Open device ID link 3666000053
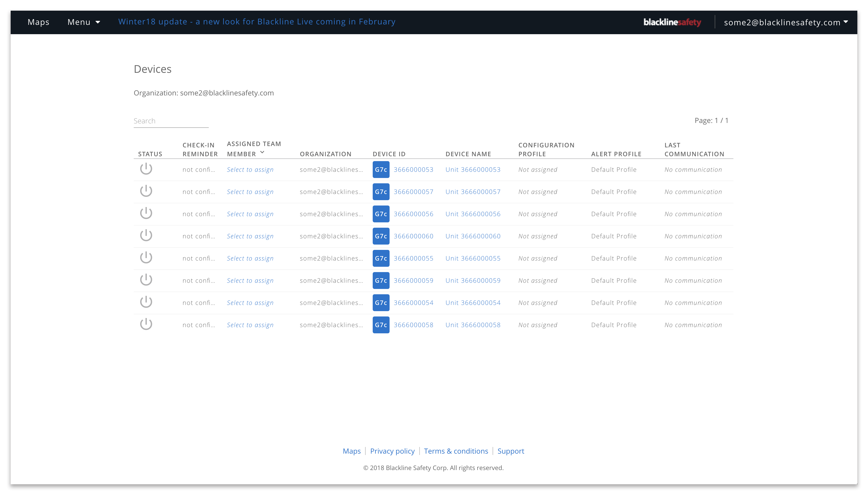This screenshot has width=868, height=494. pyautogui.click(x=414, y=170)
